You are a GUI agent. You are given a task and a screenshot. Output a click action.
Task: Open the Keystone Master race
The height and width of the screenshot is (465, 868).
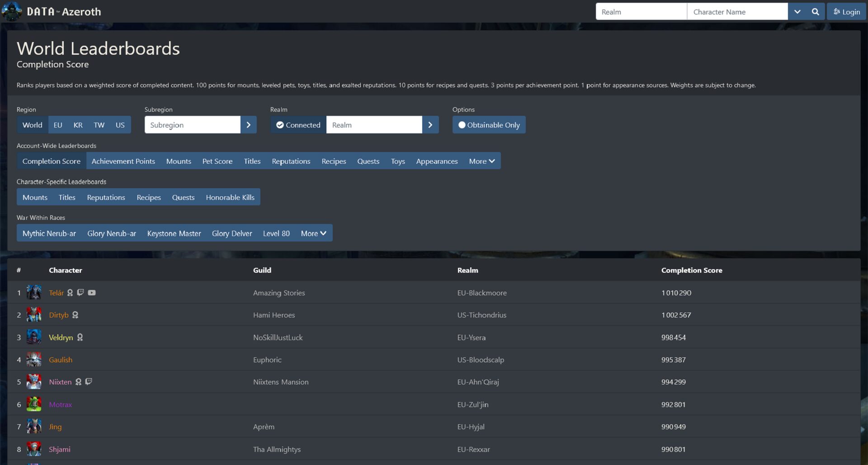174,233
